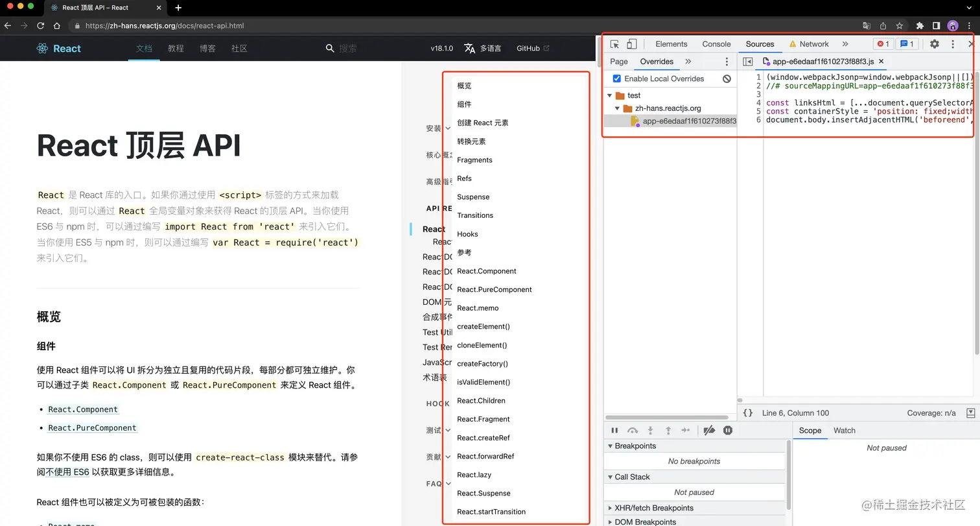Select the Scope tab in debugger
Screen dimensions: 980x526
coord(810,431)
